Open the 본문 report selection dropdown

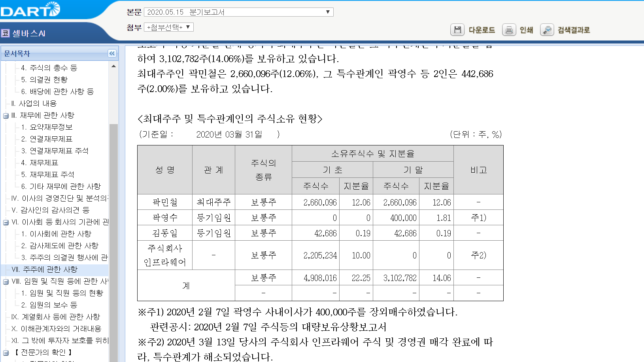point(239,12)
